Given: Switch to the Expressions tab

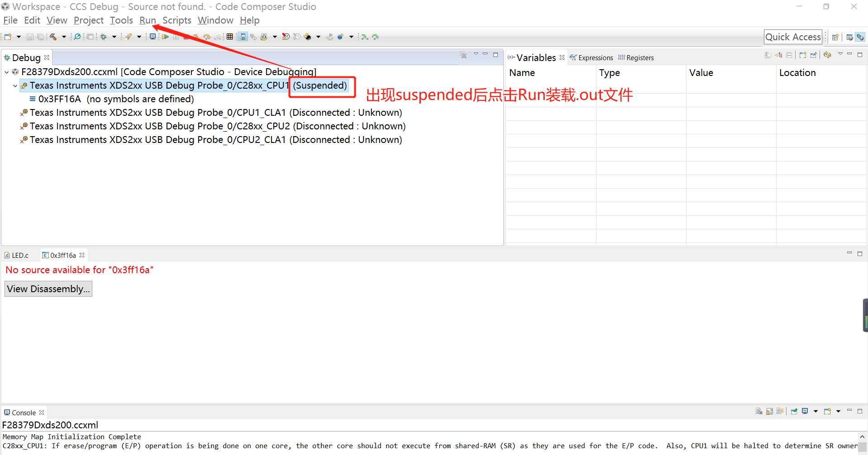Looking at the screenshot, I should tap(596, 57).
